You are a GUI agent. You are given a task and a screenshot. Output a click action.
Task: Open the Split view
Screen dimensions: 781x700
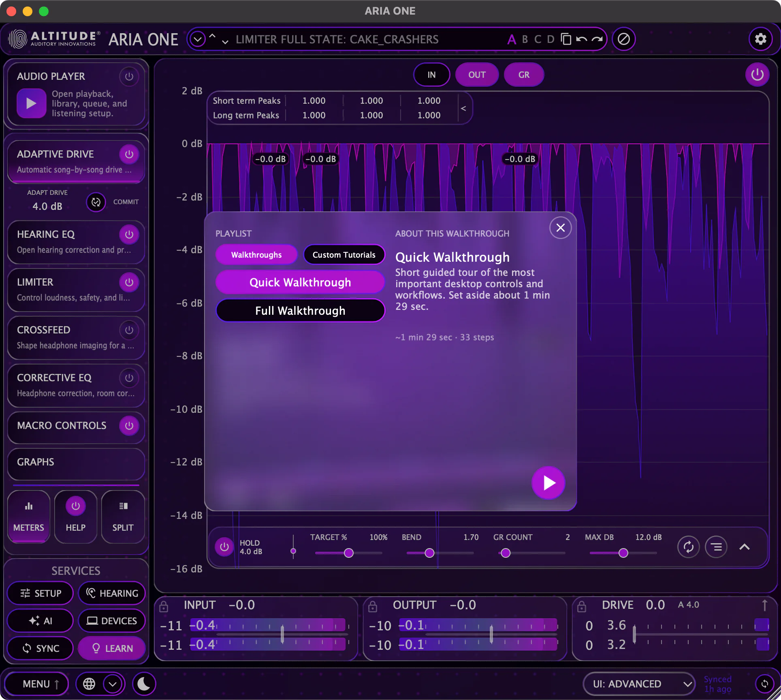pyautogui.click(x=123, y=516)
